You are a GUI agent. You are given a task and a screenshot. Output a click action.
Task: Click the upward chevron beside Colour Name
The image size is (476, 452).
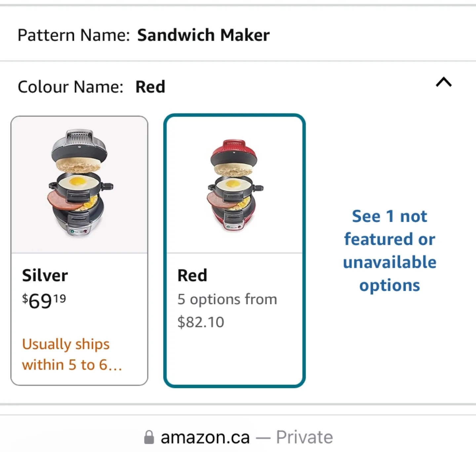pos(443,83)
